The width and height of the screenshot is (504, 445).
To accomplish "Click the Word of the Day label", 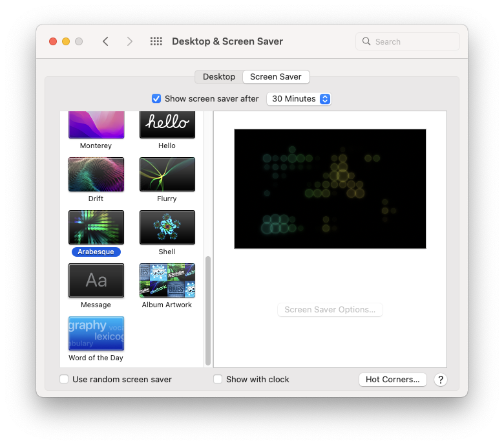I will (96, 358).
